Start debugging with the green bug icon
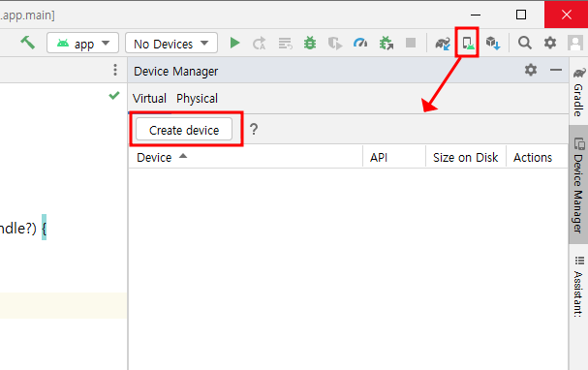 click(310, 44)
